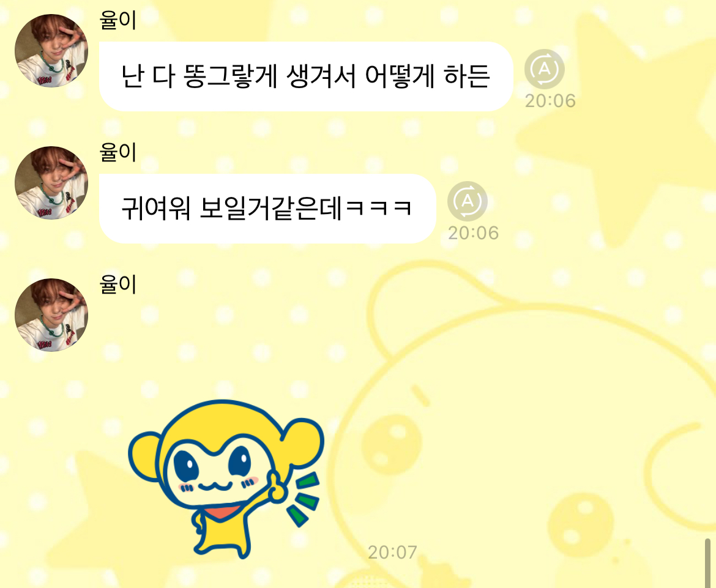Select the message 귀여워 보일거같은데ㅋㅋㅋ

tap(267, 209)
